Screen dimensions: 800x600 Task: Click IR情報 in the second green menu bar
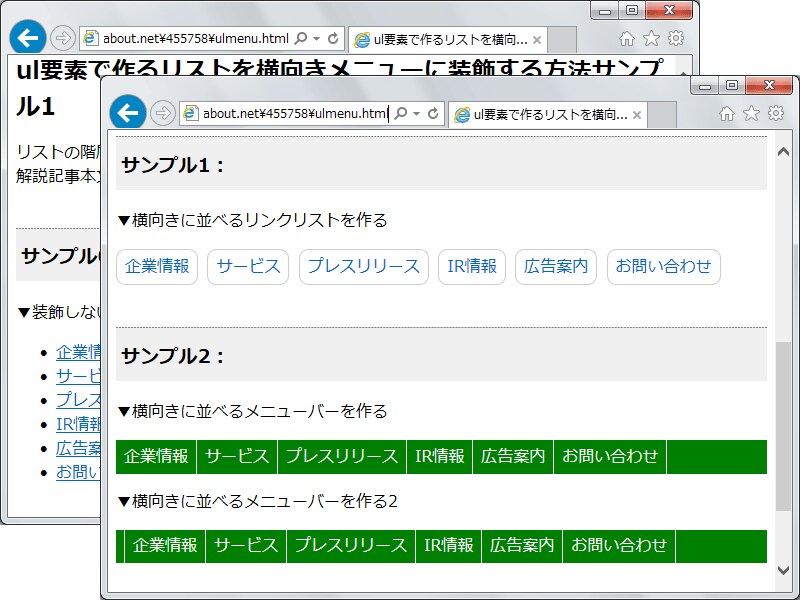click(x=450, y=546)
